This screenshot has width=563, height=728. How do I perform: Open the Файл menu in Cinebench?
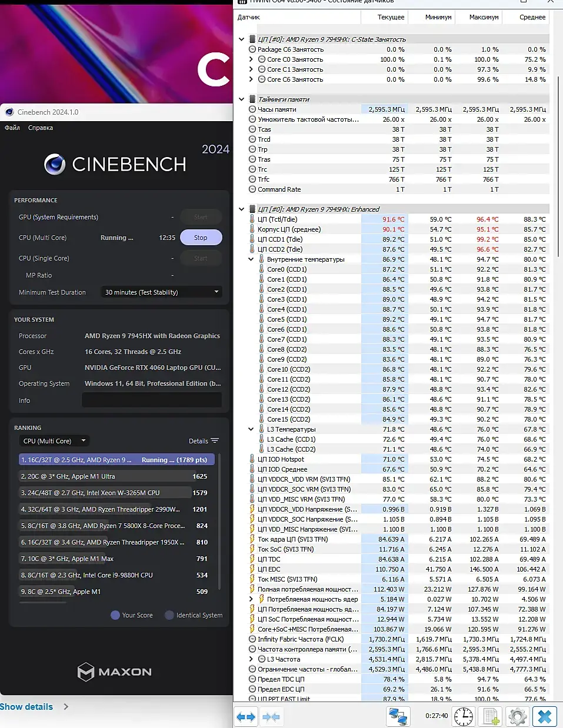click(x=12, y=128)
